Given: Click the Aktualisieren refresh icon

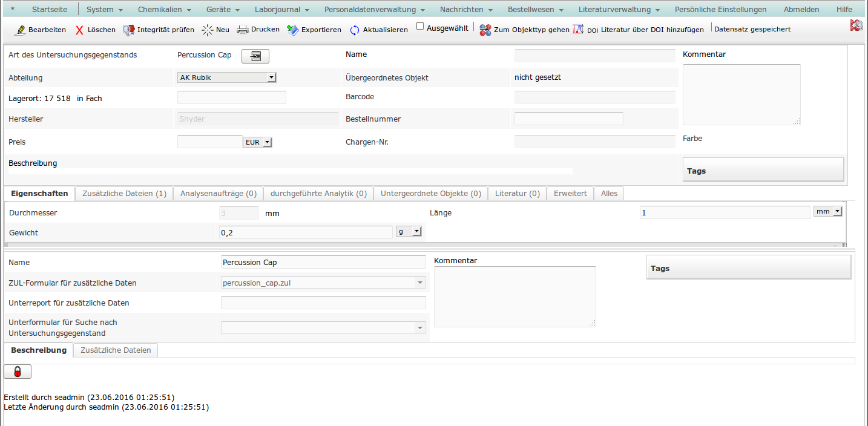Looking at the screenshot, I should [355, 30].
